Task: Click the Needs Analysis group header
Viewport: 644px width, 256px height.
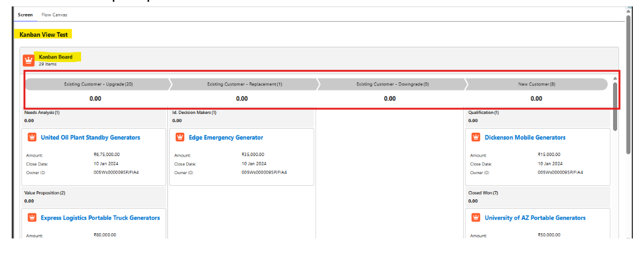Action: pos(42,112)
